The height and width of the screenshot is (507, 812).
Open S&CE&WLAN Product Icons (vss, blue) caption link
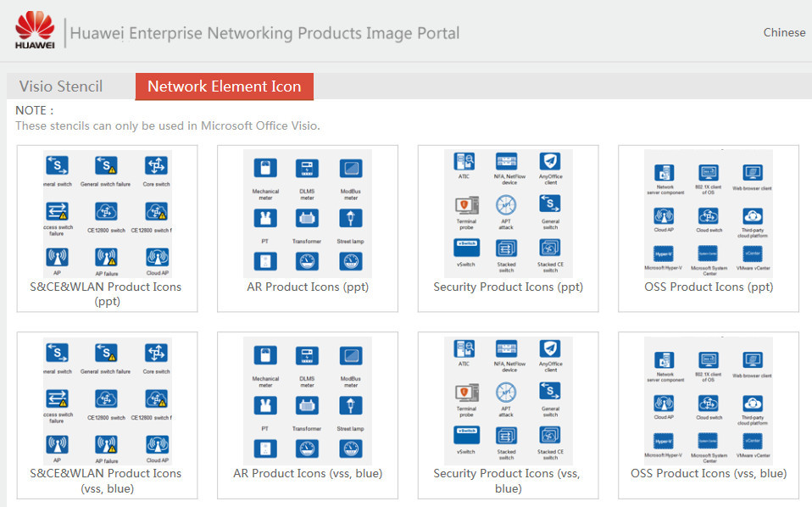click(x=106, y=480)
